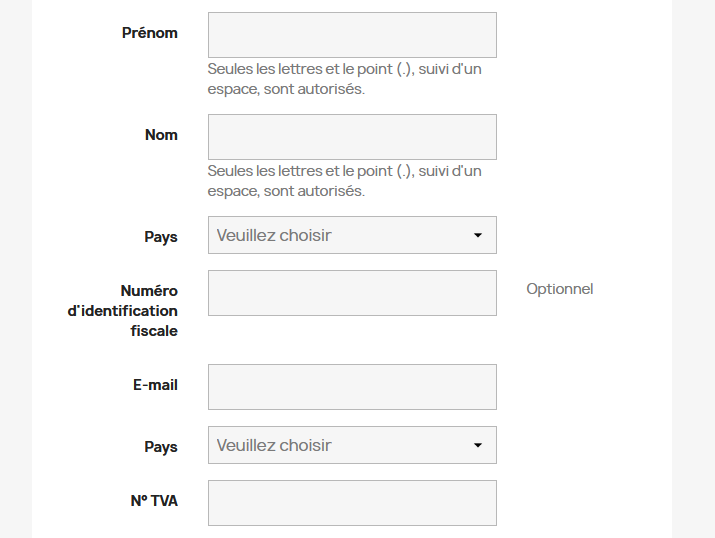This screenshot has height=538, width=715.
Task: Click the E-mail input field
Action: (x=352, y=387)
